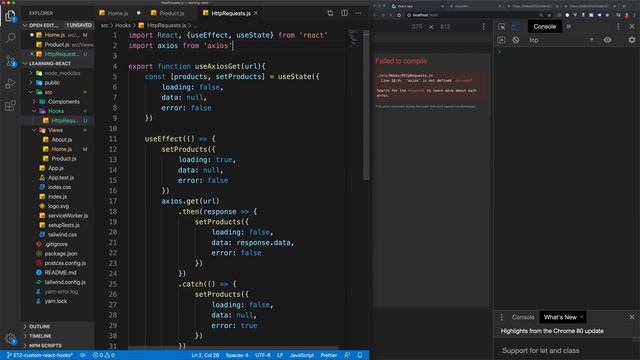The height and width of the screenshot is (360, 640).
Task: Click the E12-custom-react-hooks branch indicator
Action: 40,355
